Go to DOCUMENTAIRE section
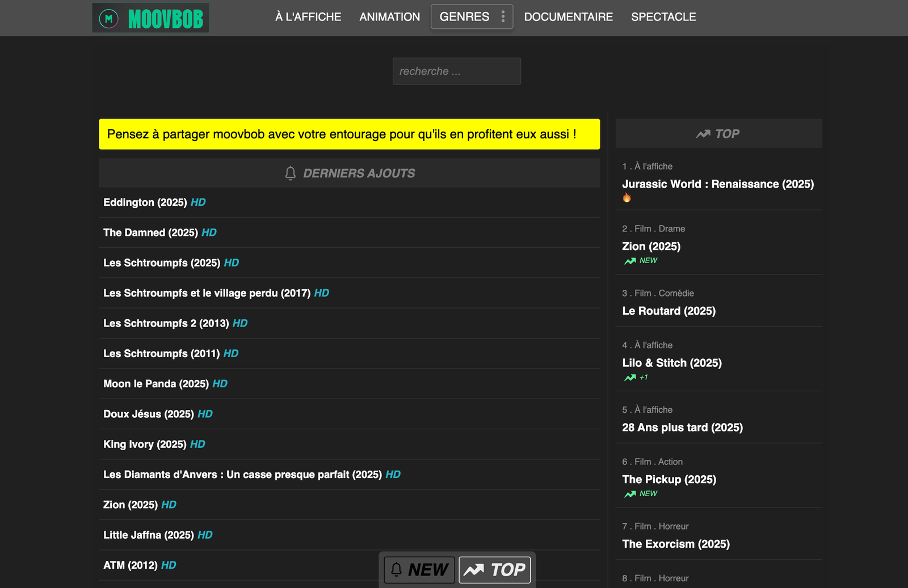This screenshot has width=908, height=588. tap(569, 17)
